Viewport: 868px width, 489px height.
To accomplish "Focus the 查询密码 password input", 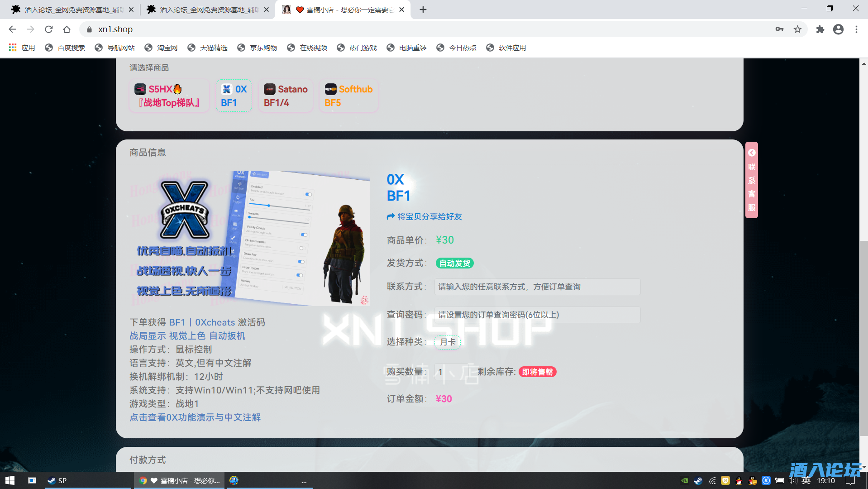I will click(x=537, y=315).
